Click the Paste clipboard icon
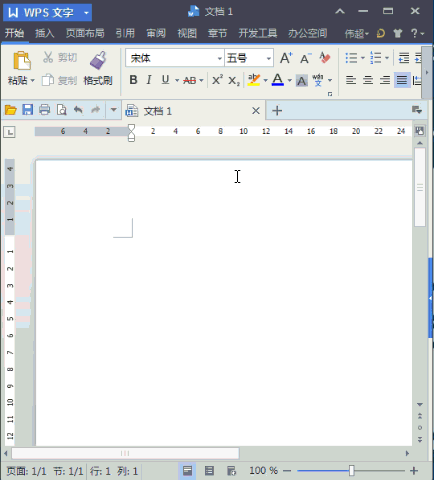This screenshot has width=434, height=480. tap(22, 61)
